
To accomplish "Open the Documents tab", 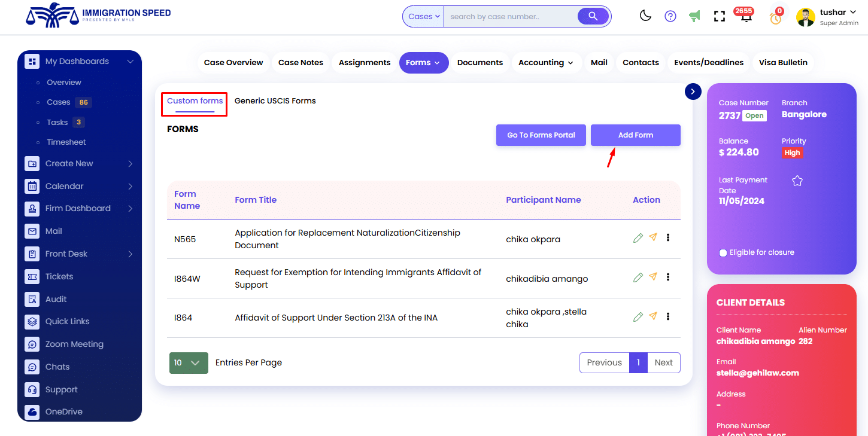I will pyautogui.click(x=479, y=63).
